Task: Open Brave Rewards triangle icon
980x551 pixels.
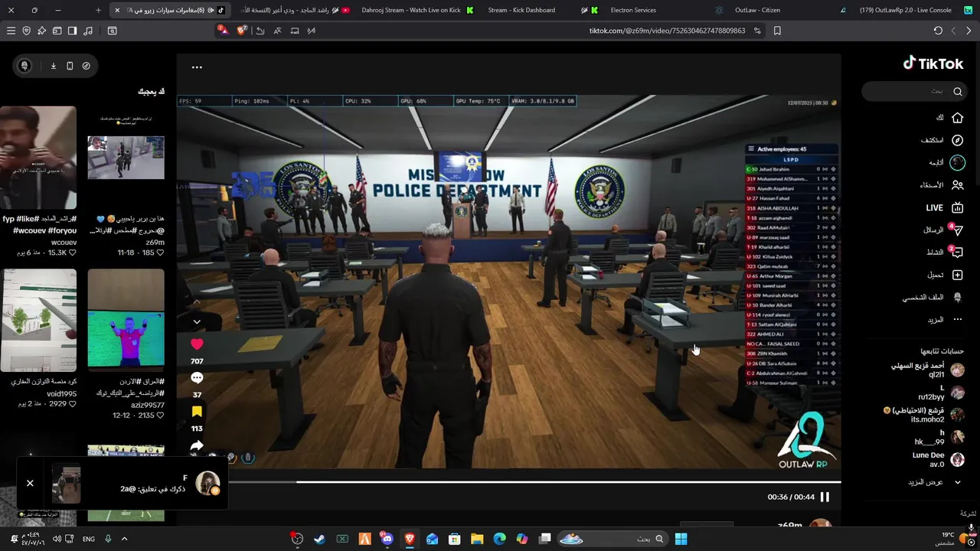Action: 222,31
